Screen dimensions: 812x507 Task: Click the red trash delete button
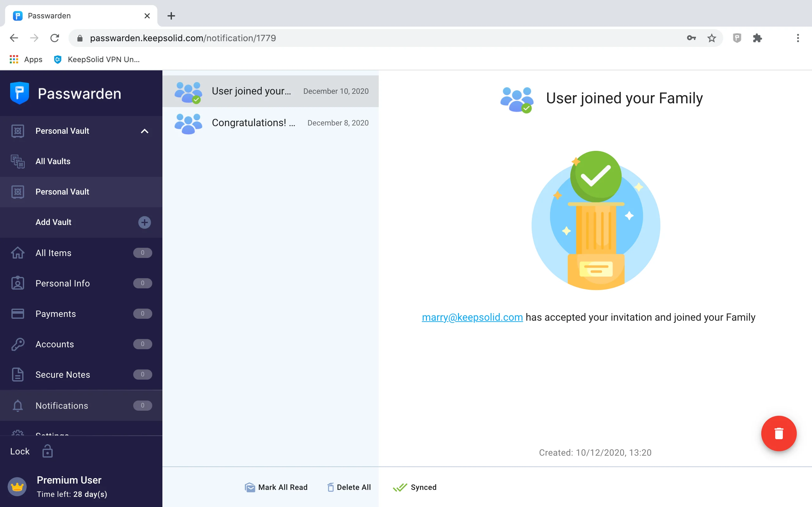[778, 433]
